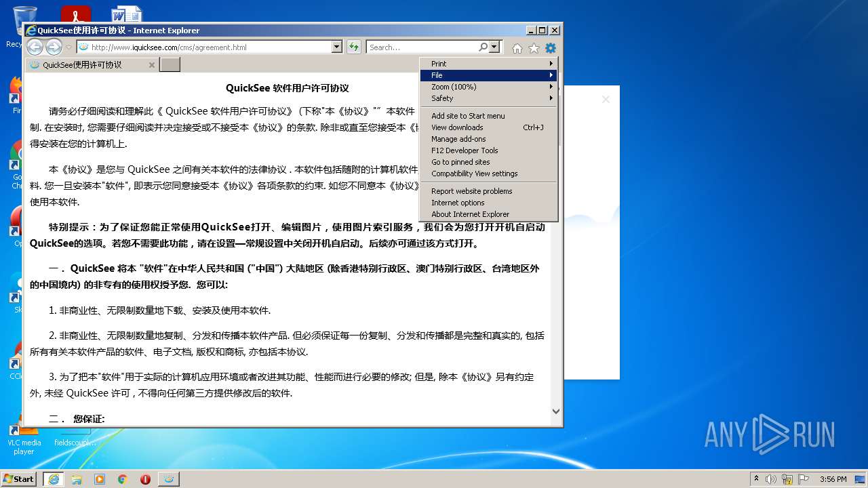Select Report website problems
868x488 pixels.
click(x=489, y=191)
